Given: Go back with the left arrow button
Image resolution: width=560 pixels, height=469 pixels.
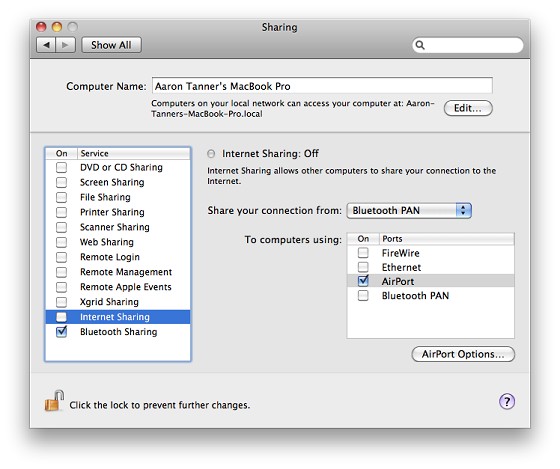Looking at the screenshot, I should tap(46, 45).
